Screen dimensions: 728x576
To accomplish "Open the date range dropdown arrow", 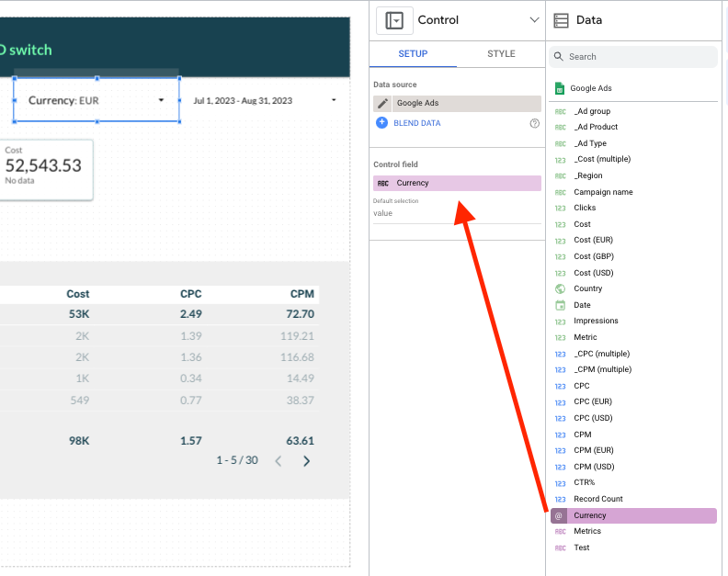I will tap(334, 100).
